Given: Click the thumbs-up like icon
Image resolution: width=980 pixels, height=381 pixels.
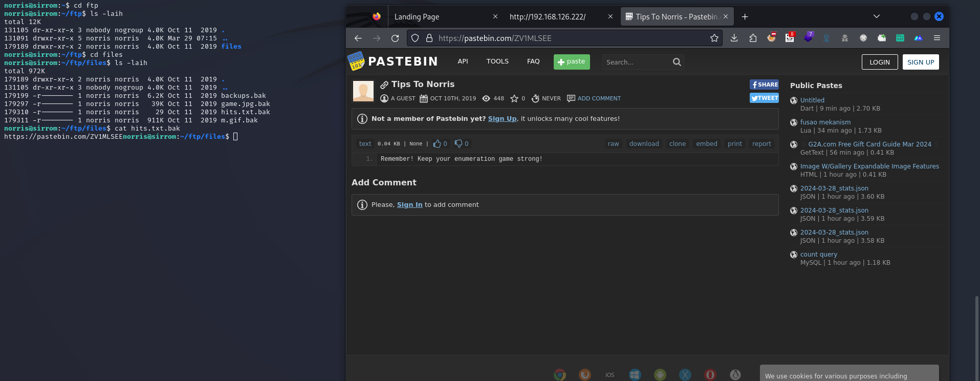Looking at the screenshot, I should click(x=437, y=143).
